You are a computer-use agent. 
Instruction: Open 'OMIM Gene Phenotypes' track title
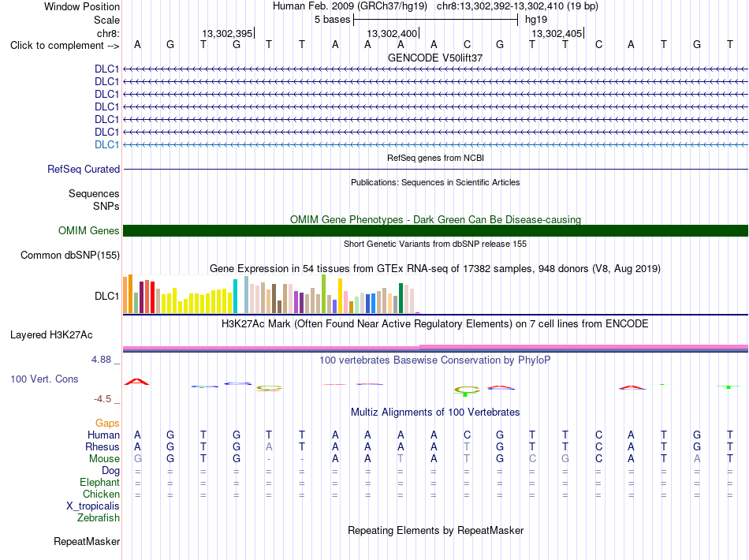[x=435, y=220]
